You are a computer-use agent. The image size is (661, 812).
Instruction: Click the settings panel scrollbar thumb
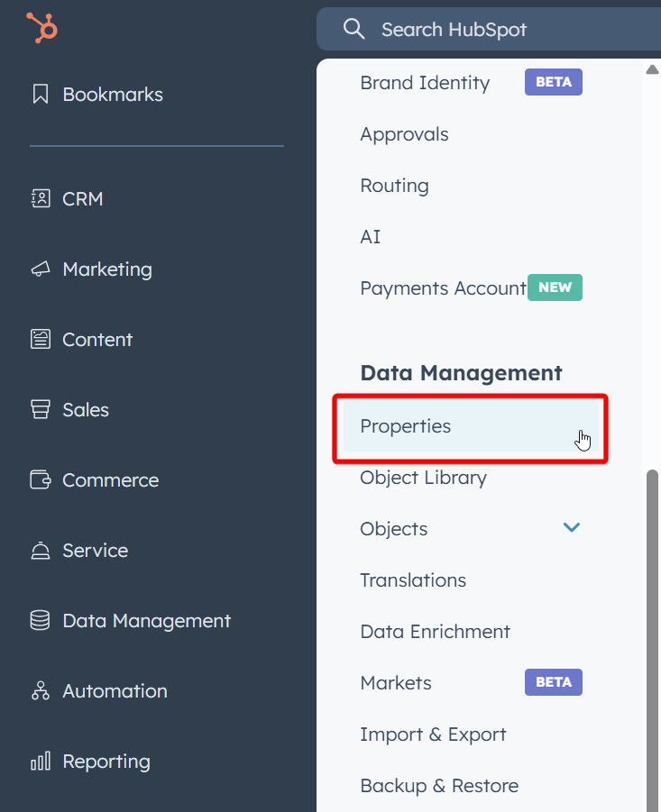pos(653,641)
